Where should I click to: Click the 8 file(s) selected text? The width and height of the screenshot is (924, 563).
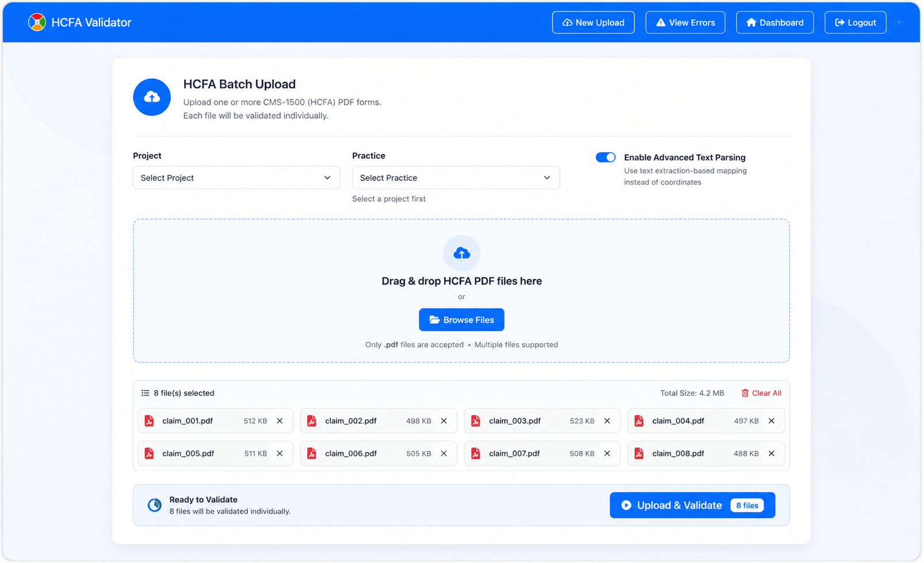click(x=184, y=393)
